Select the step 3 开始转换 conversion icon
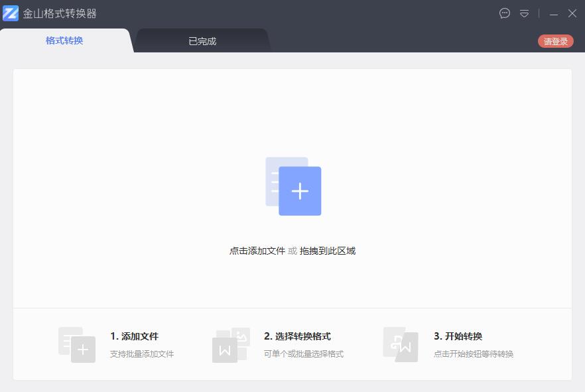The height and width of the screenshot is (392, 585). coord(399,344)
